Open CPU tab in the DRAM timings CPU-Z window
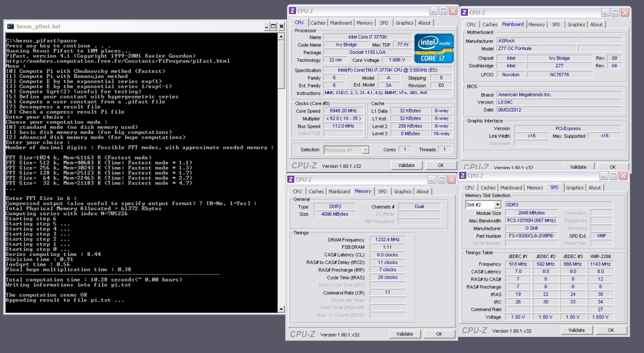Image resolution: width=644 pixels, height=353 pixels. click(x=297, y=192)
